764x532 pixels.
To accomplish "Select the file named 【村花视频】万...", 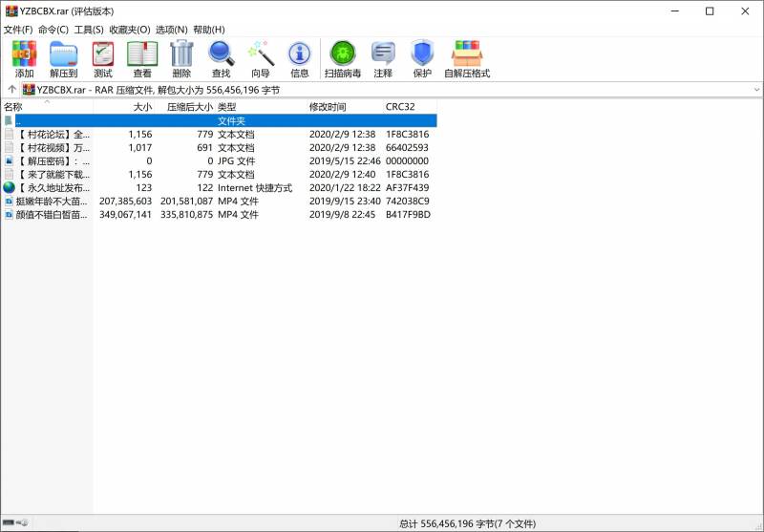I will coord(53,147).
